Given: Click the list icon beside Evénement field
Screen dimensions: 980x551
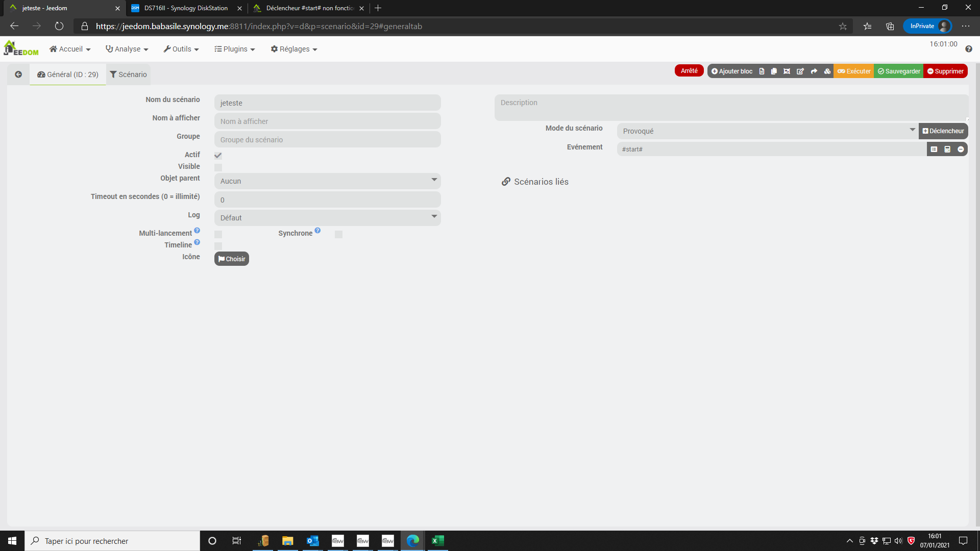Looking at the screenshot, I should pos(934,149).
